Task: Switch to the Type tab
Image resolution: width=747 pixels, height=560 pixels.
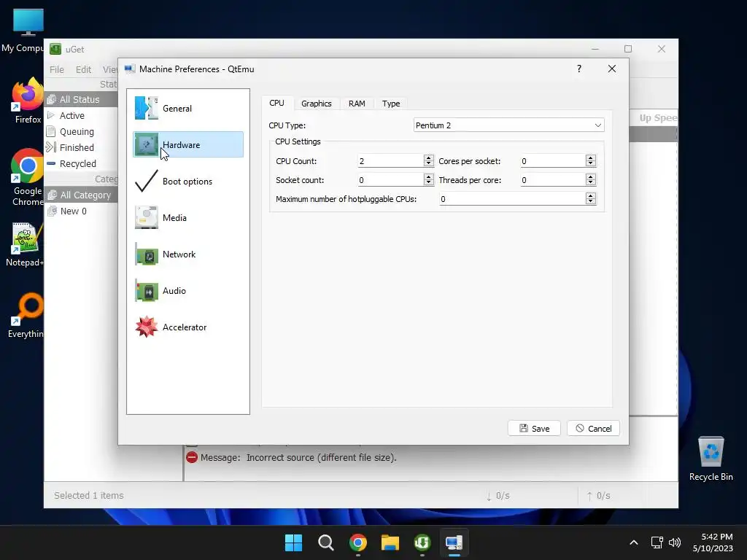Action: (391, 104)
